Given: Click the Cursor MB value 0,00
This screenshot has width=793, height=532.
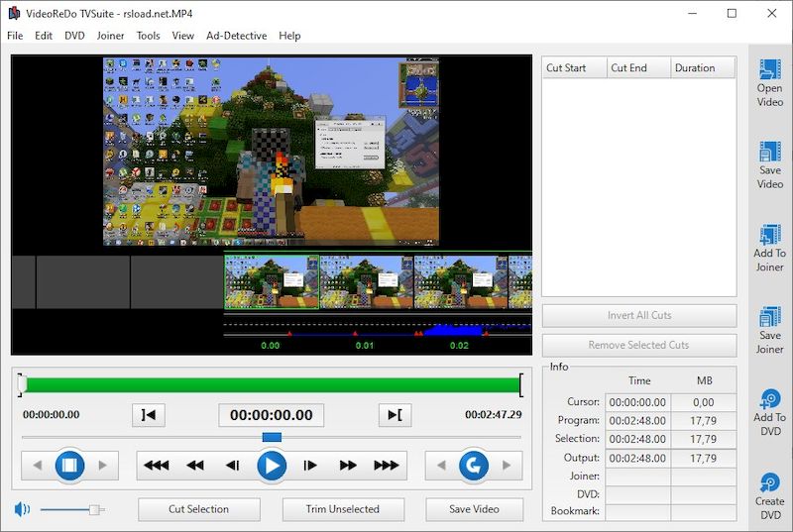Looking at the screenshot, I should 704,402.
